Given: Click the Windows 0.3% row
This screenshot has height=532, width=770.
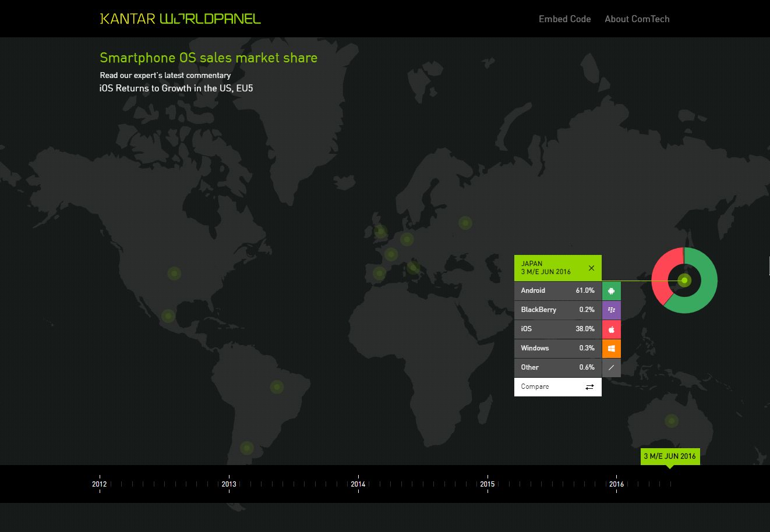Looking at the screenshot, I should (x=558, y=349).
